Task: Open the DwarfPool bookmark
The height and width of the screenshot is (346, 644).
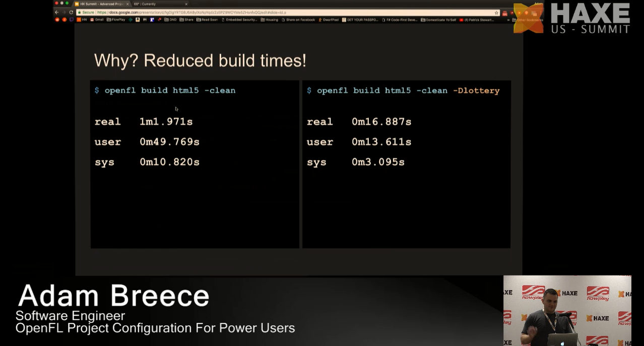Action: point(328,20)
